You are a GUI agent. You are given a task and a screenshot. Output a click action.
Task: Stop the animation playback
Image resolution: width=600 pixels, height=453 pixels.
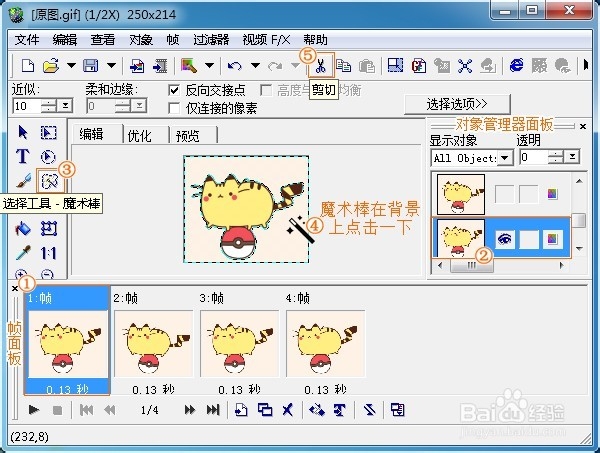coord(57,411)
